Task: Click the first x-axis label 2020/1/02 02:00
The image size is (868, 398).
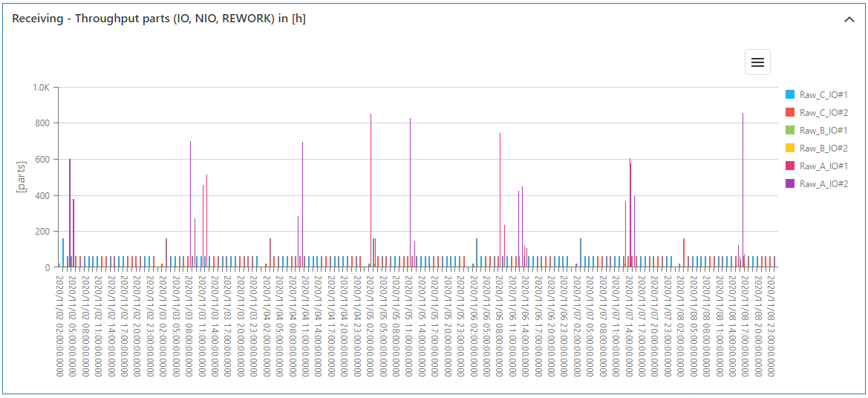Action: [x=59, y=326]
